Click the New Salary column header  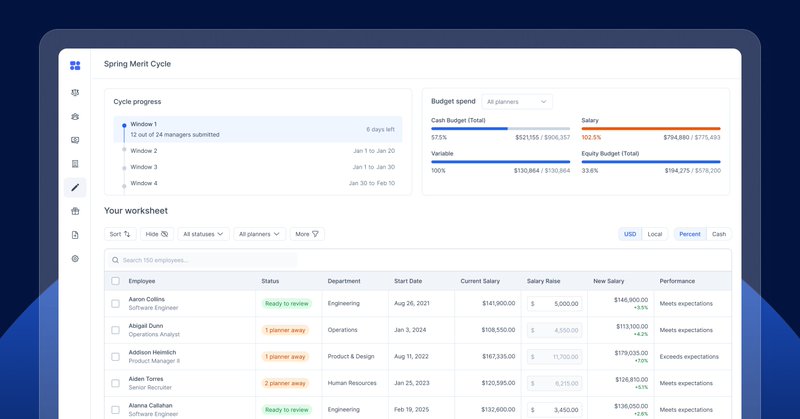tap(609, 281)
